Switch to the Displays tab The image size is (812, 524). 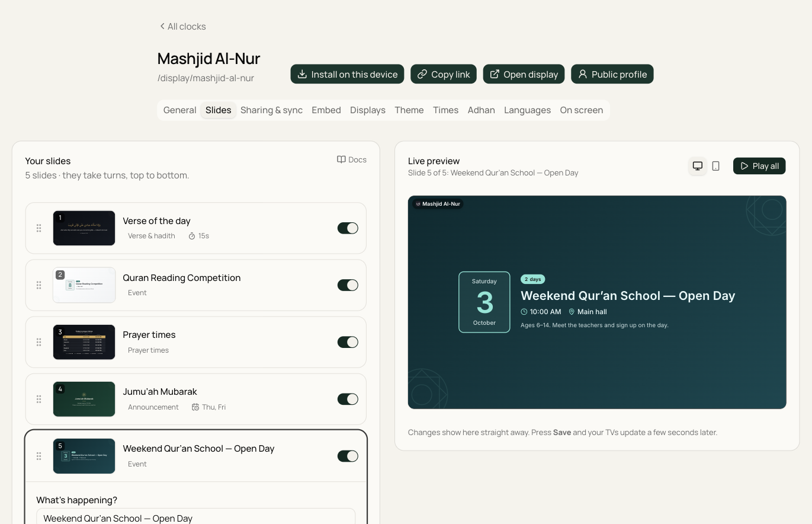tap(368, 110)
